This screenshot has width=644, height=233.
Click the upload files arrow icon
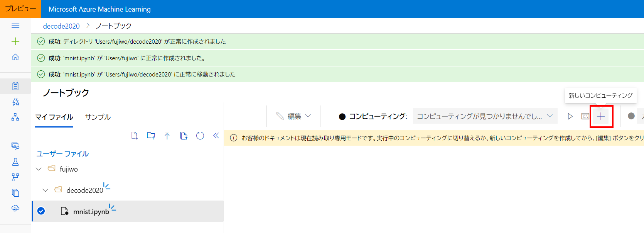point(167,136)
